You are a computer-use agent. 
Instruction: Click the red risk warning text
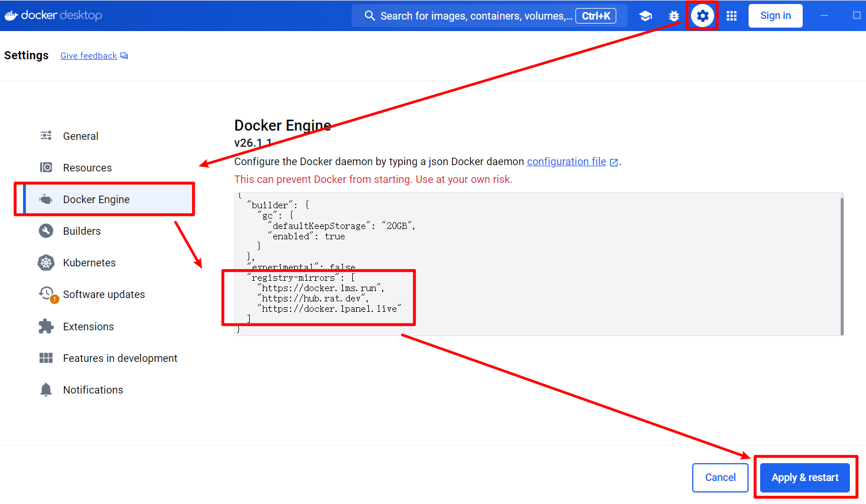point(373,180)
